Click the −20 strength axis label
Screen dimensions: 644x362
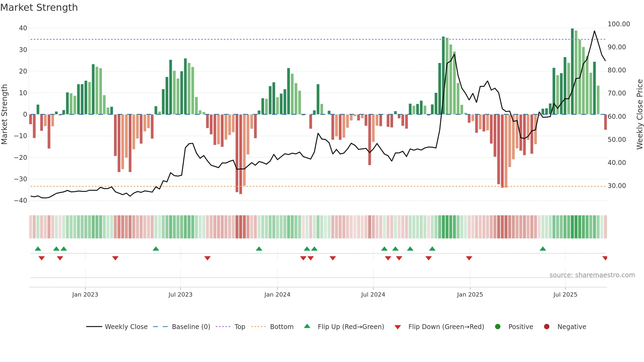21,157
